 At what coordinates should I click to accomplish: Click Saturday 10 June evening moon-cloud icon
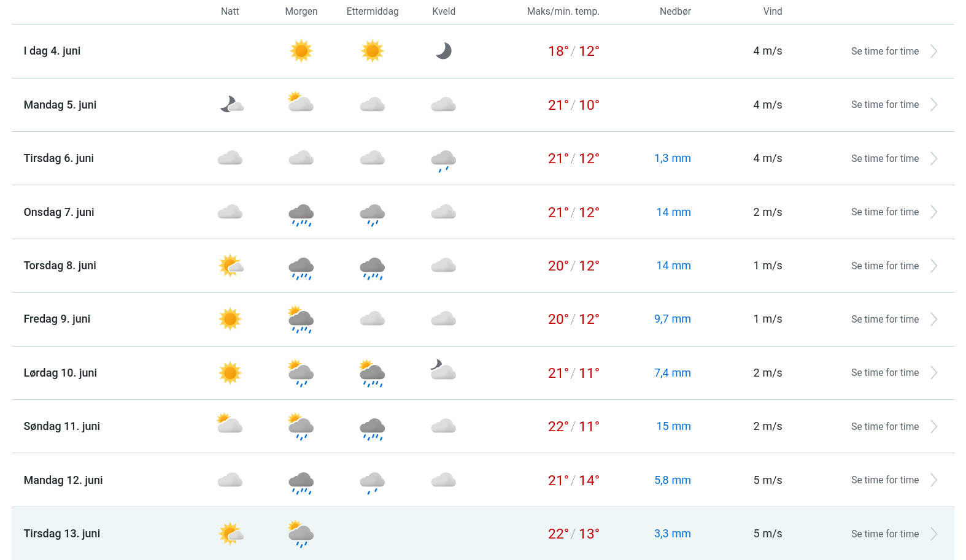pyautogui.click(x=443, y=370)
